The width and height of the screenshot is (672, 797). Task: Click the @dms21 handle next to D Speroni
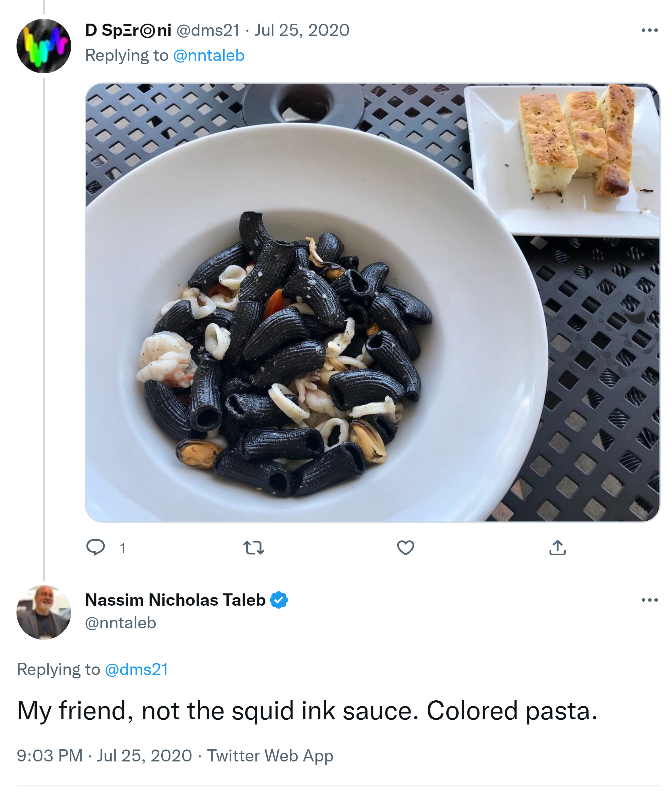[208, 30]
